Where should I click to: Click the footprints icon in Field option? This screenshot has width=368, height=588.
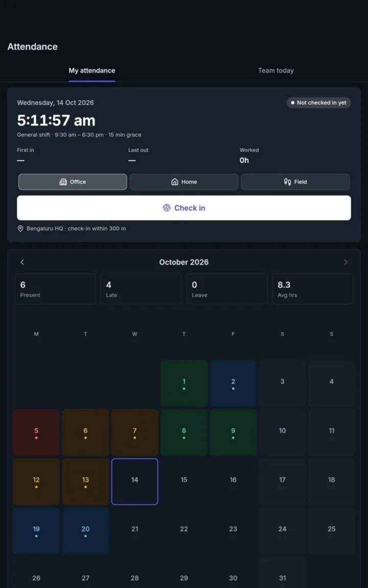coord(288,182)
